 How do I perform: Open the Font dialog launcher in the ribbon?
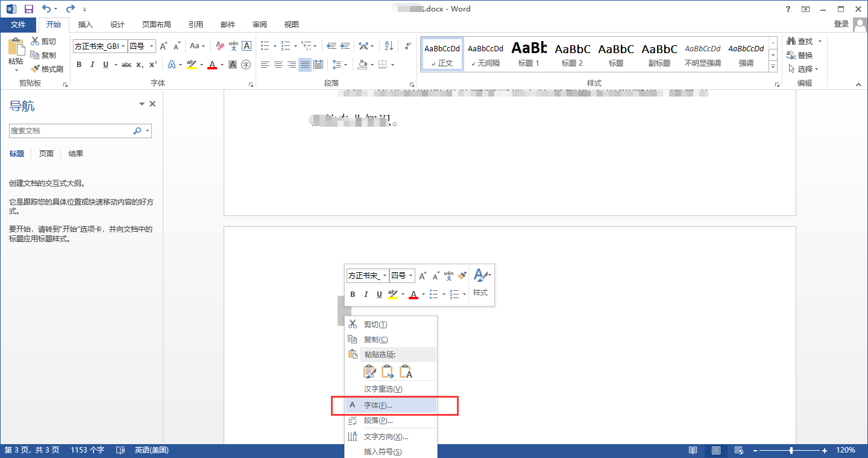pos(251,84)
